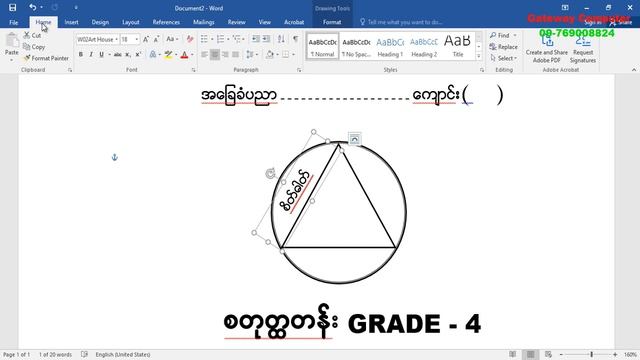Open the font name dropdown
Screen dimensions: 640x360
point(116,39)
